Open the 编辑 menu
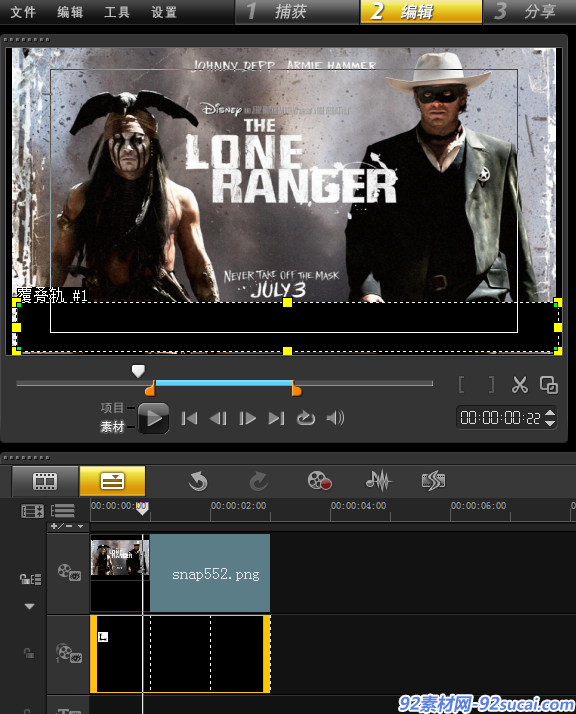The width and height of the screenshot is (576, 714). (x=70, y=12)
